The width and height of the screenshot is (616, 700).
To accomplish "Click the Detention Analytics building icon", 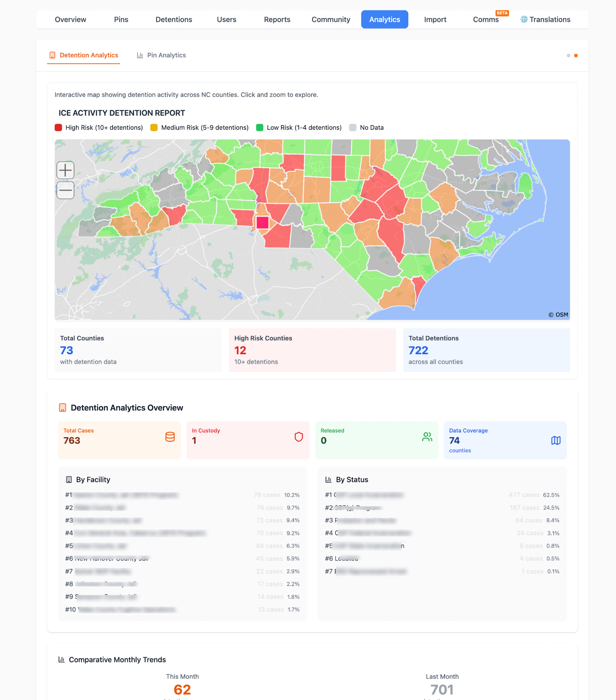I will 52,55.
